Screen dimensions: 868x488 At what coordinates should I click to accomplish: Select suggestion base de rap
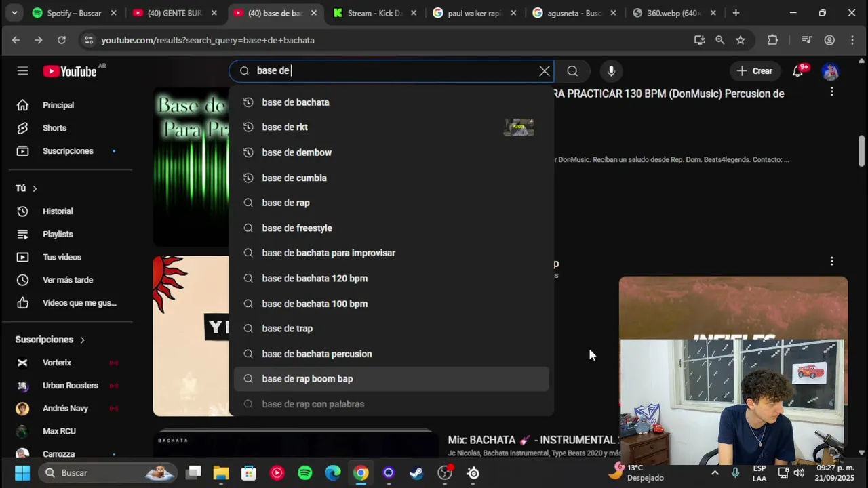tap(391, 203)
